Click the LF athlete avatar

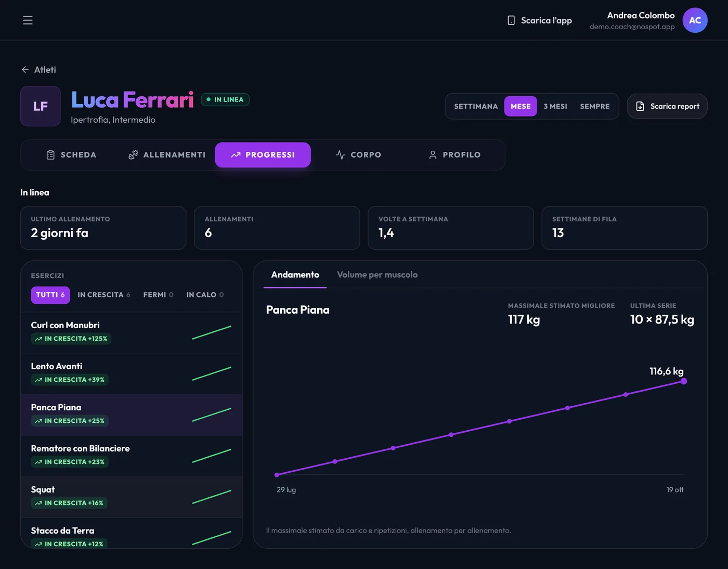[41, 106]
